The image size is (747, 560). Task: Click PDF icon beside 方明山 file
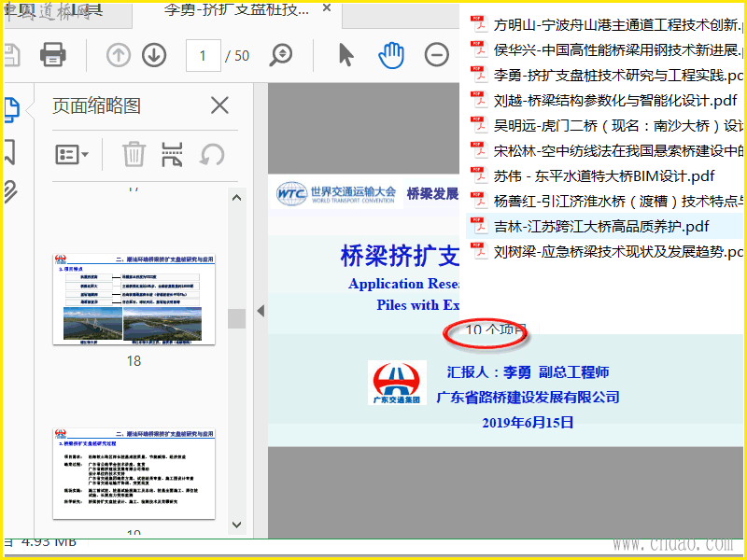479,24
